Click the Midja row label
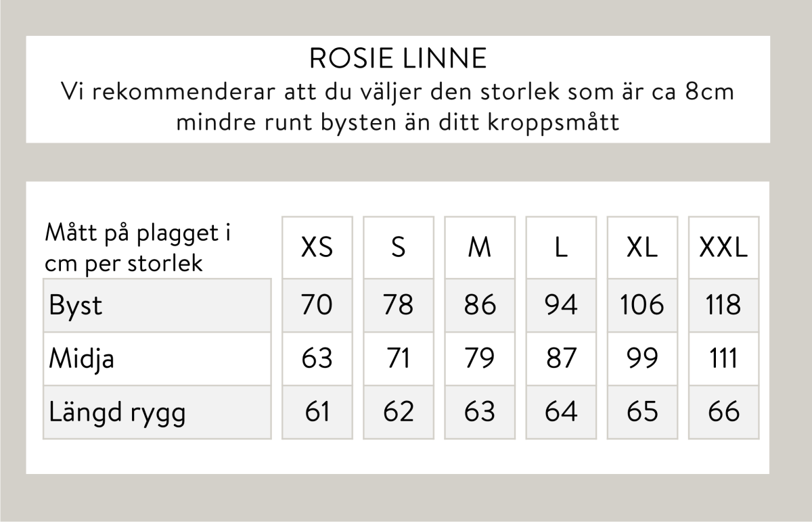This screenshot has height=522, width=812. point(81,358)
